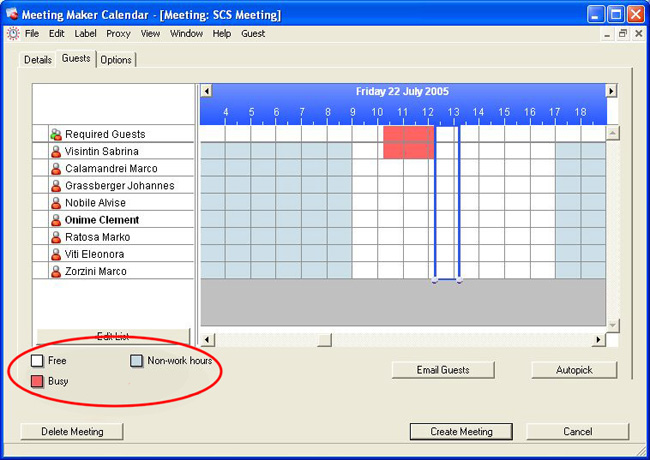Click the guest icon beside Onime Clement
The height and width of the screenshot is (460, 650).
[x=56, y=220]
